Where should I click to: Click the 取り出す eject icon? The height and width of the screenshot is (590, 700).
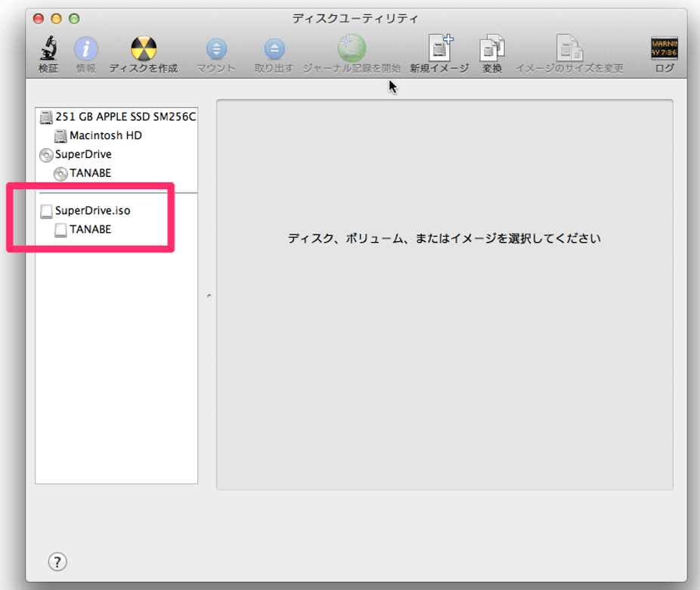click(274, 48)
